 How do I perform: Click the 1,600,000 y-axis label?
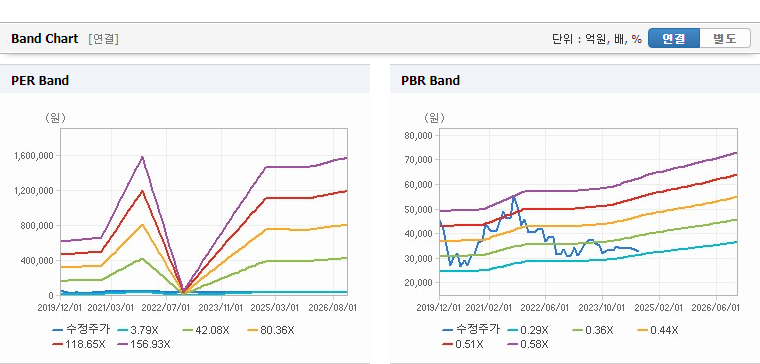point(34,156)
